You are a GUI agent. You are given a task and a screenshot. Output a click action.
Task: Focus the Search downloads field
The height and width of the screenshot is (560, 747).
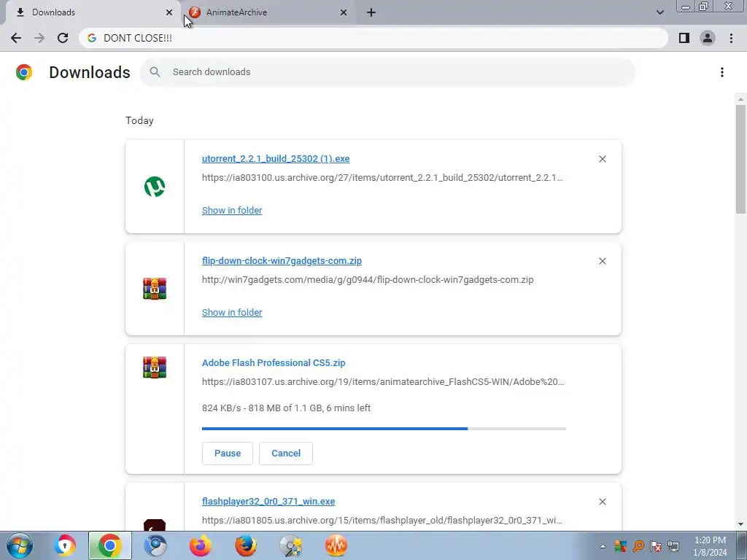click(x=387, y=72)
